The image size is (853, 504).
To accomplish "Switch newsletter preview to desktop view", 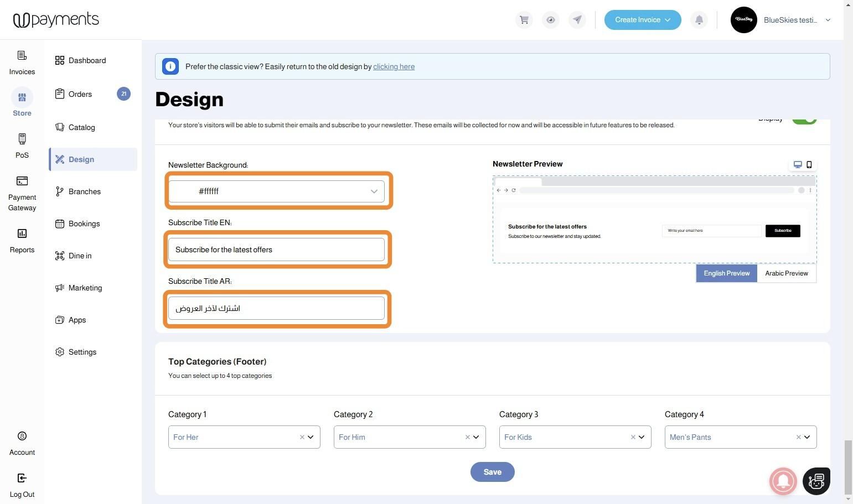I will tap(798, 164).
